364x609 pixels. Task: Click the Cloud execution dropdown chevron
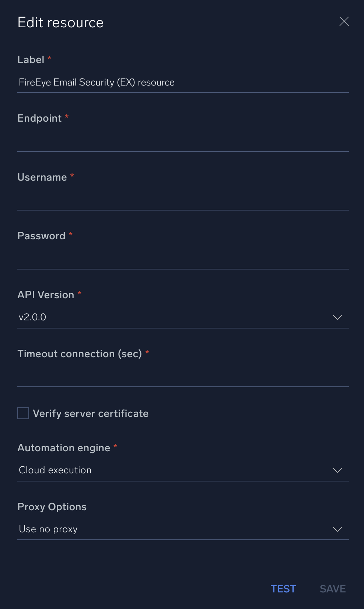click(x=337, y=470)
